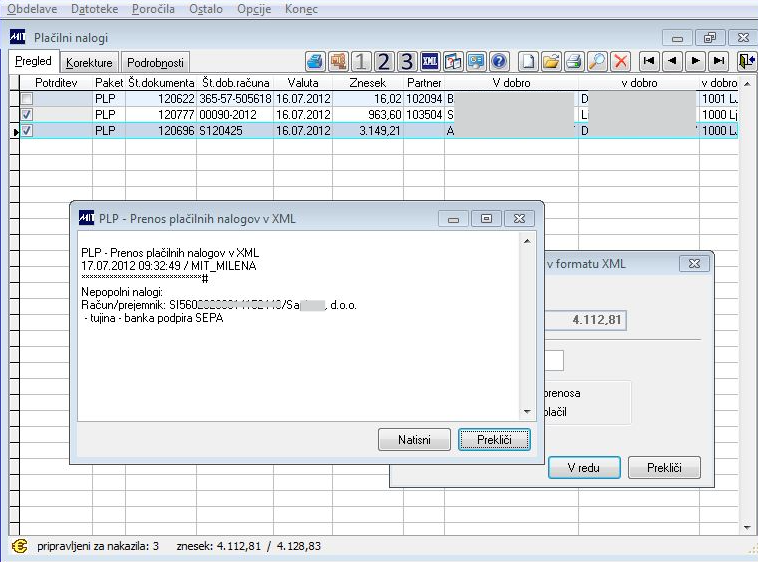Click the Valuta column header
Screen dimensions: 758x562
(x=303, y=83)
